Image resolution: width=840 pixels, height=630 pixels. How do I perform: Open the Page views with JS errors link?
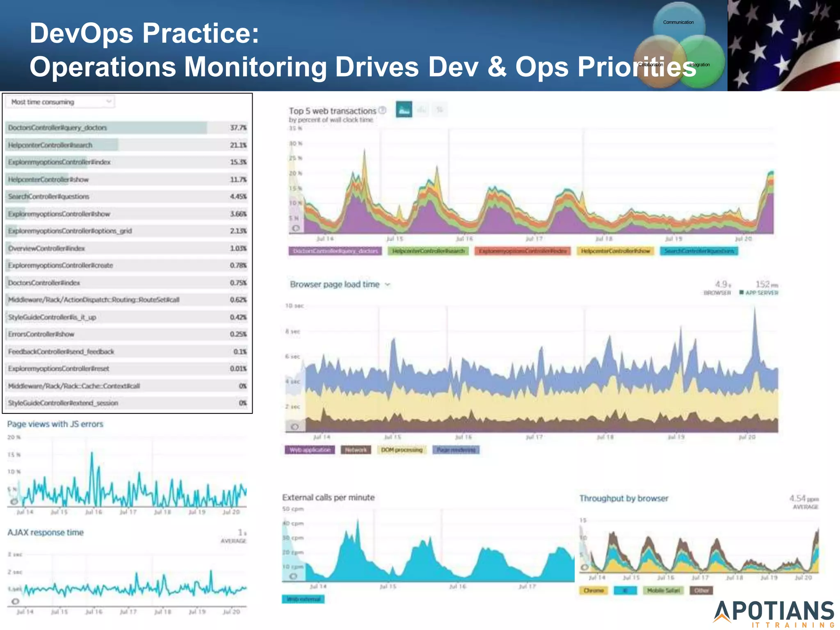(55, 424)
